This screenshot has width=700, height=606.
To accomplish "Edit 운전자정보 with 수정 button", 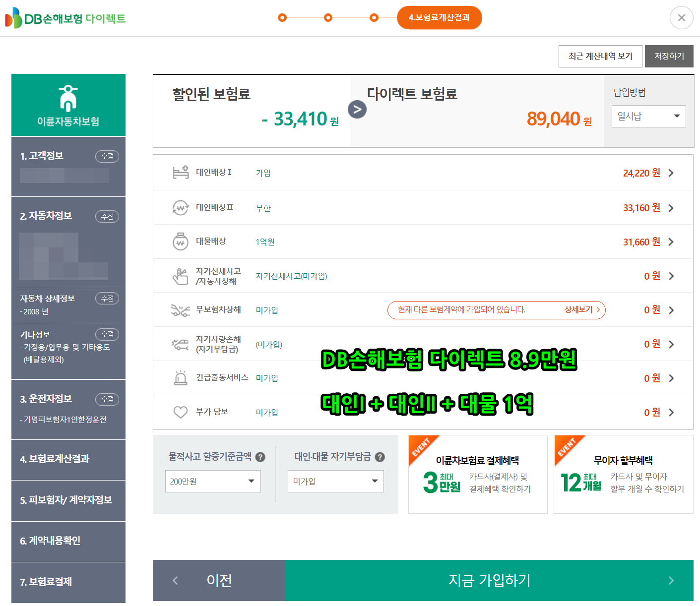I will coord(107,399).
